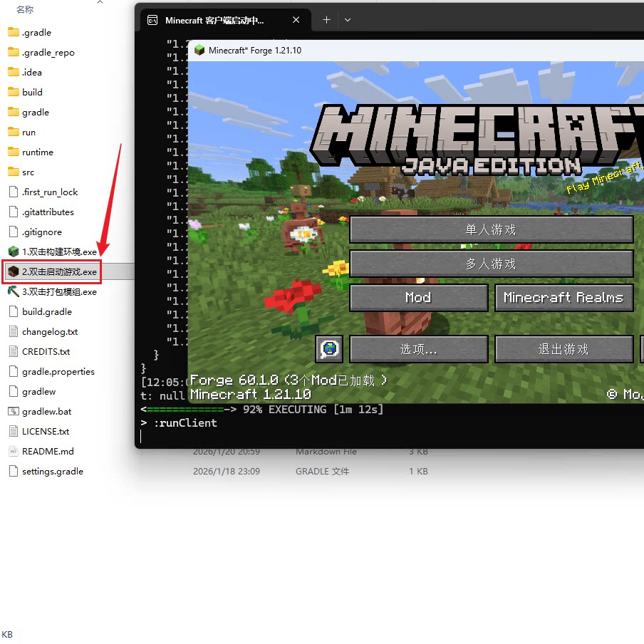
Task: Select the gradlew file icon
Action: coord(13,391)
